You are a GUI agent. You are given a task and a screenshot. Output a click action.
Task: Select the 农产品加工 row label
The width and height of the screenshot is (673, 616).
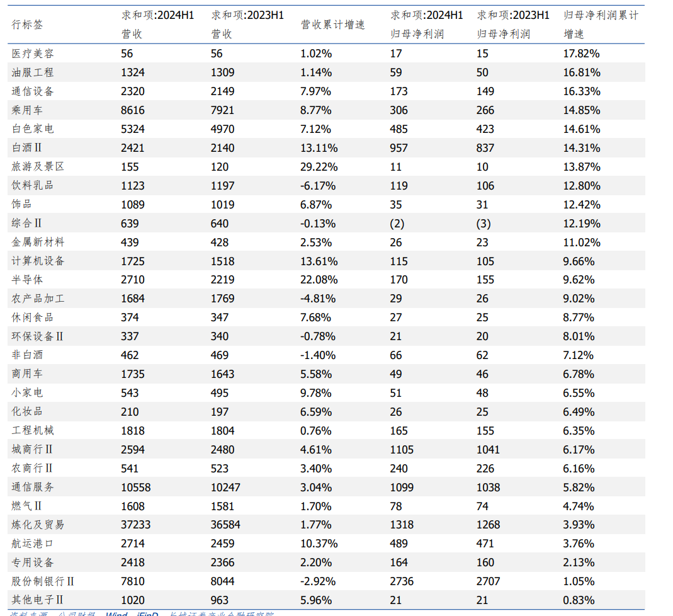38,299
